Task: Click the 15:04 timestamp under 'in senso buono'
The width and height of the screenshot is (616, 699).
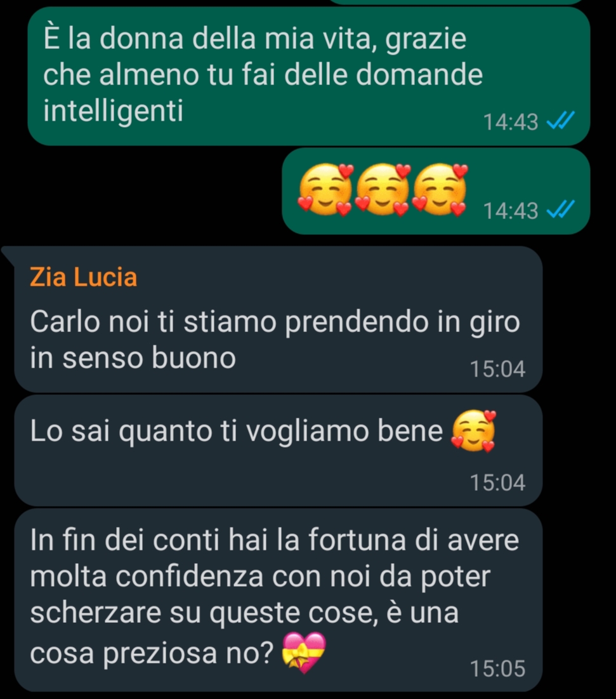Action: click(x=497, y=369)
